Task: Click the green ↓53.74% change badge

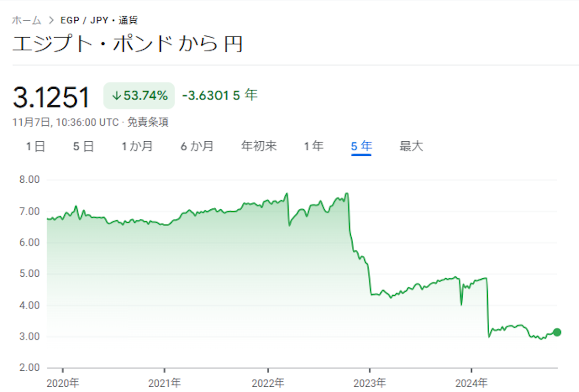Action: tap(139, 95)
